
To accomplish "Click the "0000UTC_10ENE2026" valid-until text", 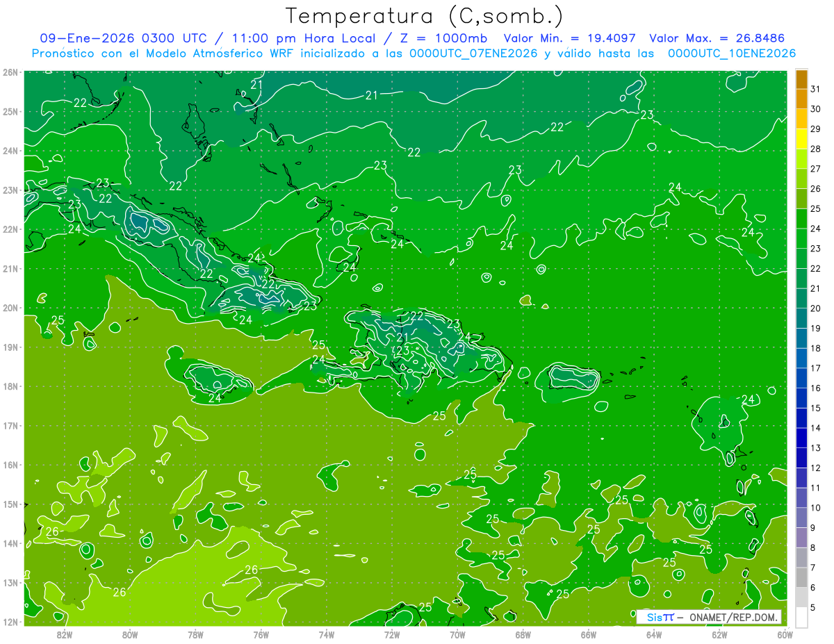I will pyautogui.click(x=731, y=53).
